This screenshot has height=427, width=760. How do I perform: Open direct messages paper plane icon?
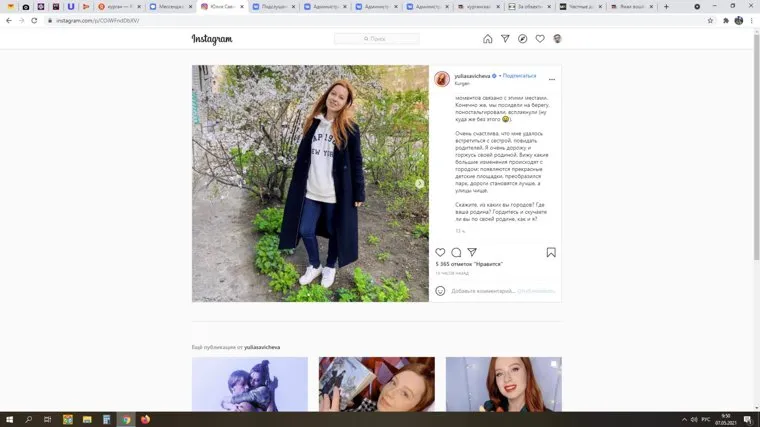[x=505, y=39]
